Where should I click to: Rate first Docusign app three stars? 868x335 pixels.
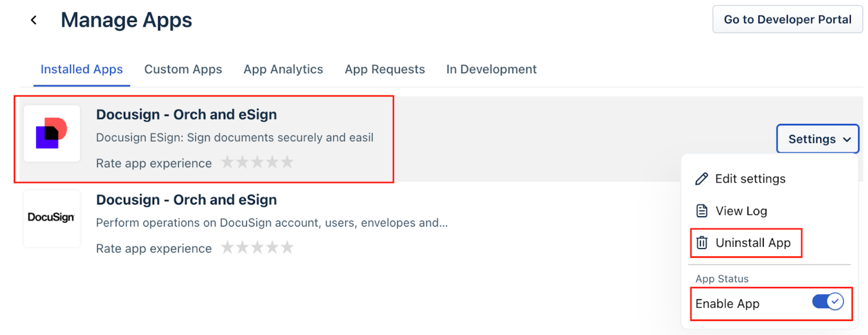(257, 162)
